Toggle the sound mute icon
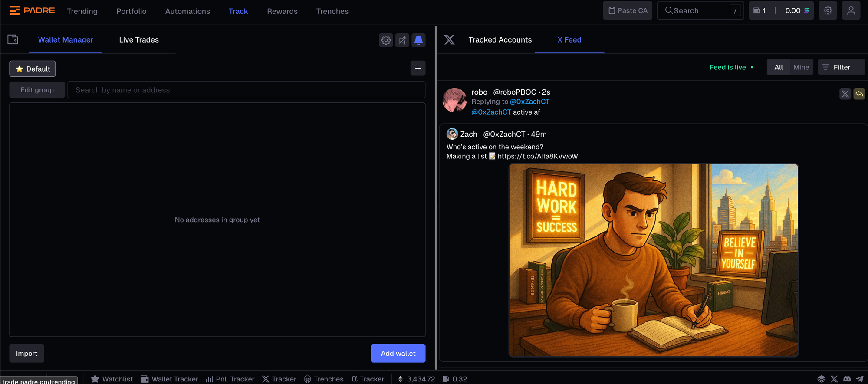 tap(402, 40)
